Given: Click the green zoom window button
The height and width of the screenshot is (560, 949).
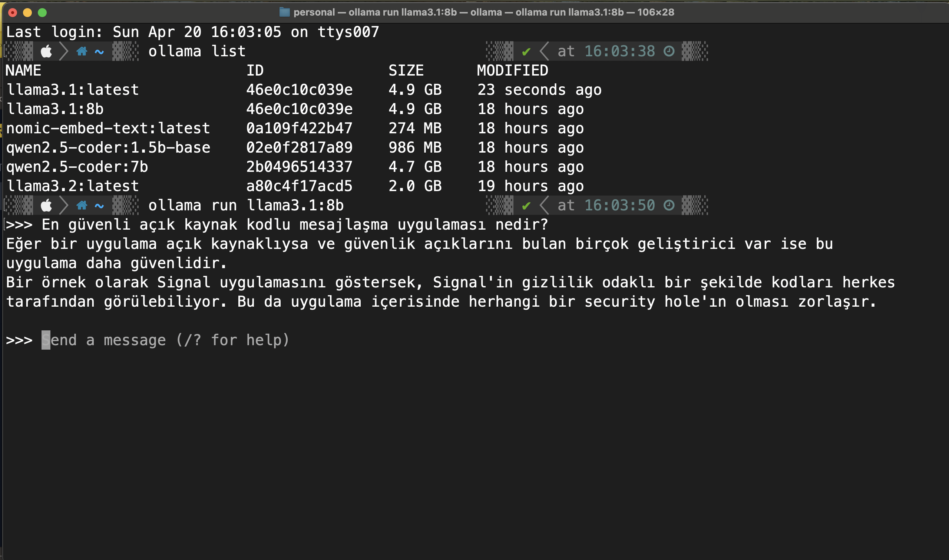Looking at the screenshot, I should point(42,13).
